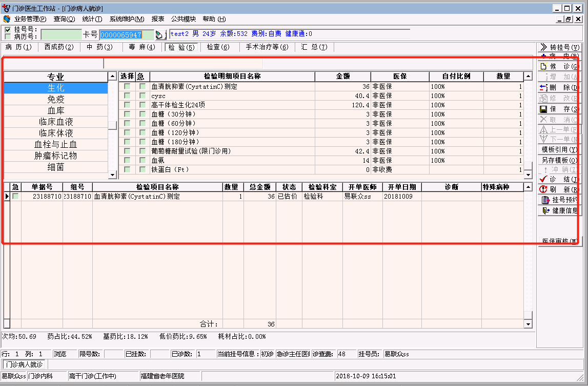Screen dimensions: 588x386
Task: Click the 上一单 up-arrow button
Action: tap(559, 129)
